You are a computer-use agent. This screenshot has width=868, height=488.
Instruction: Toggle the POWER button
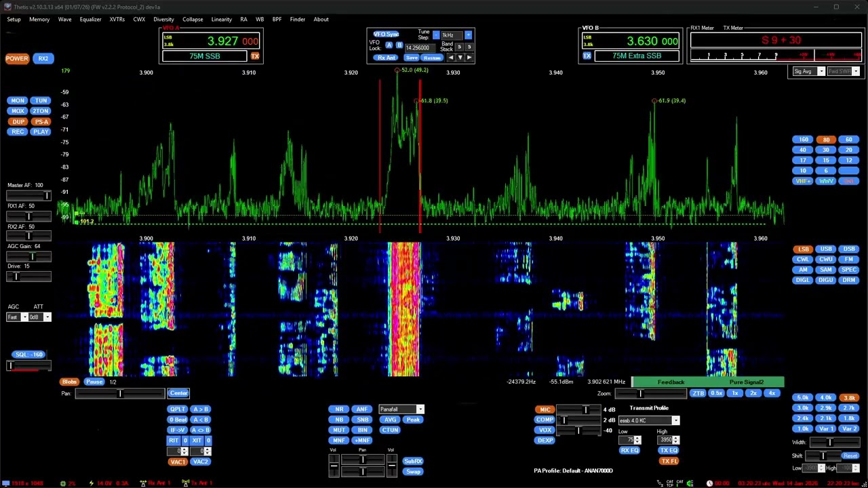point(17,58)
